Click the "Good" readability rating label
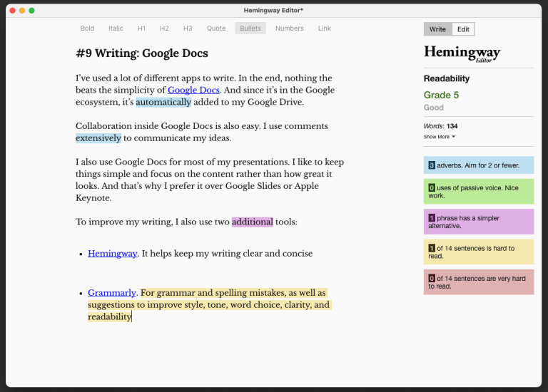 coord(433,108)
